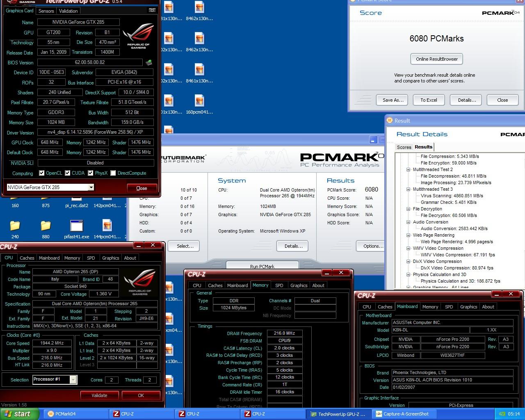Click the To Excel button

click(429, 100)
